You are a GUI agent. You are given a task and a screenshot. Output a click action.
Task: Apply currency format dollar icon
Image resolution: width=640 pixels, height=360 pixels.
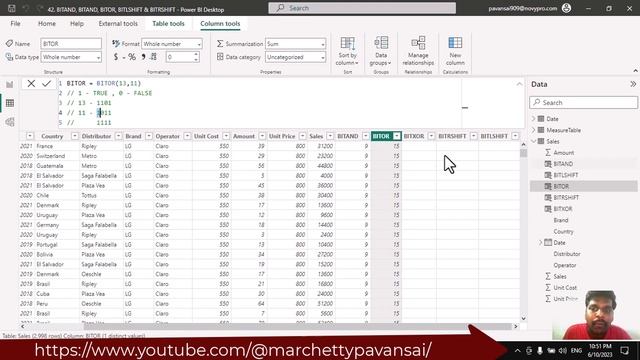click(116, 57)
